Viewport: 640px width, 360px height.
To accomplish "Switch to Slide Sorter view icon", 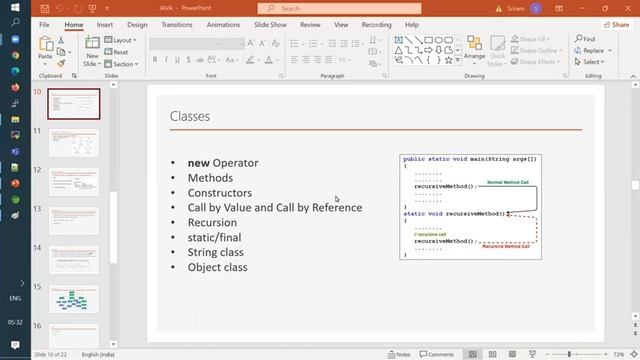I will tap(493, 354).
